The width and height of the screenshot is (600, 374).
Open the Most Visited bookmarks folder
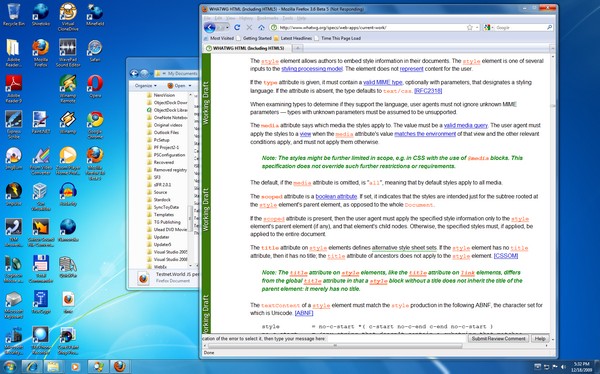pos(218,38)
